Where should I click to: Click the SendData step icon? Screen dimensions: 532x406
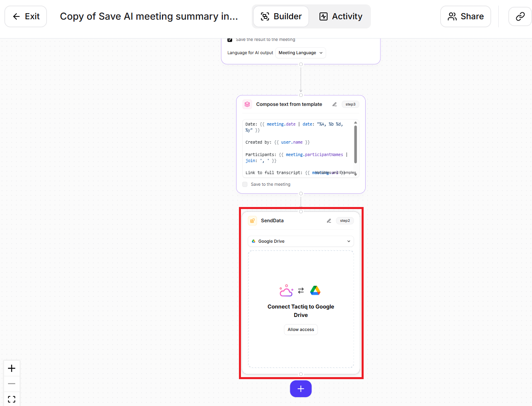[252, 220]
